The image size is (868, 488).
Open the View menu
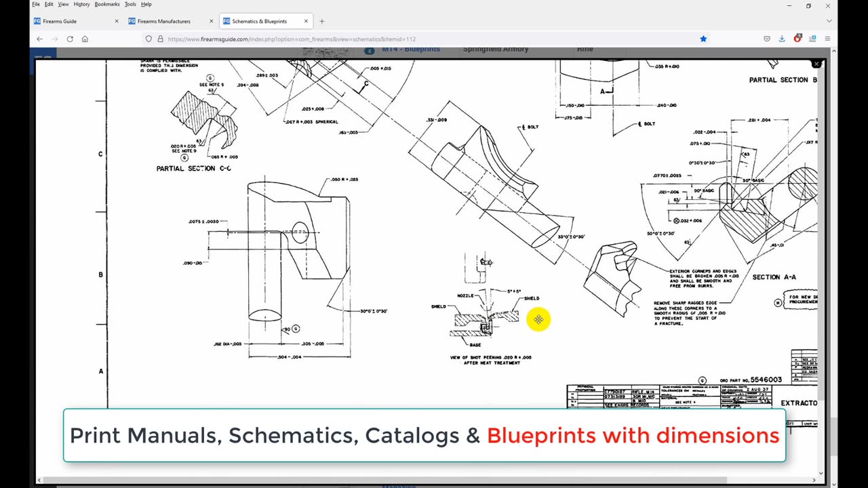[x=63, y=4]
